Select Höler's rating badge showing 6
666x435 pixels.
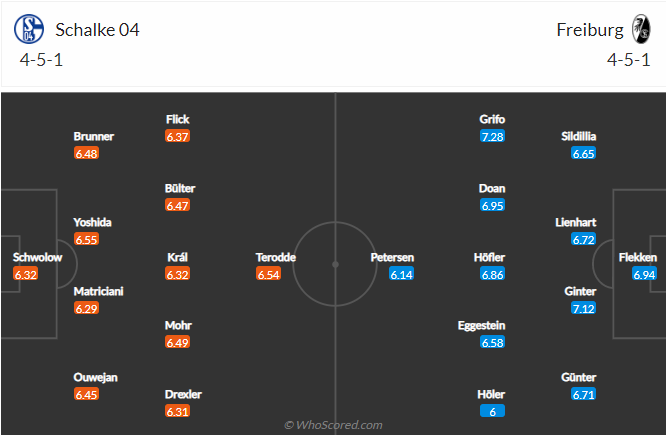[x=492, y=411]
